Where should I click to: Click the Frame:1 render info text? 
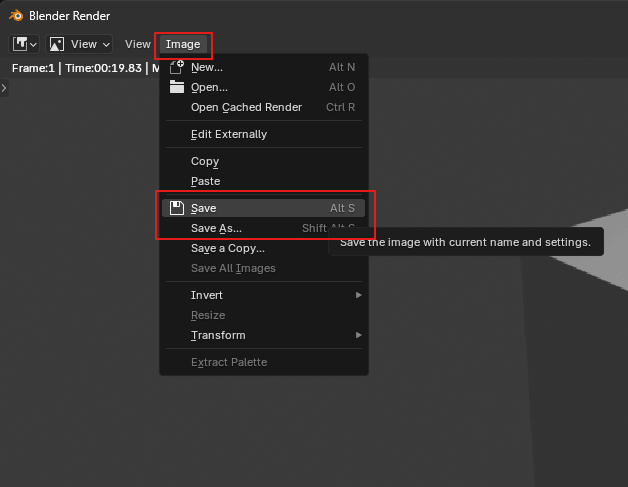click(85, 68)
